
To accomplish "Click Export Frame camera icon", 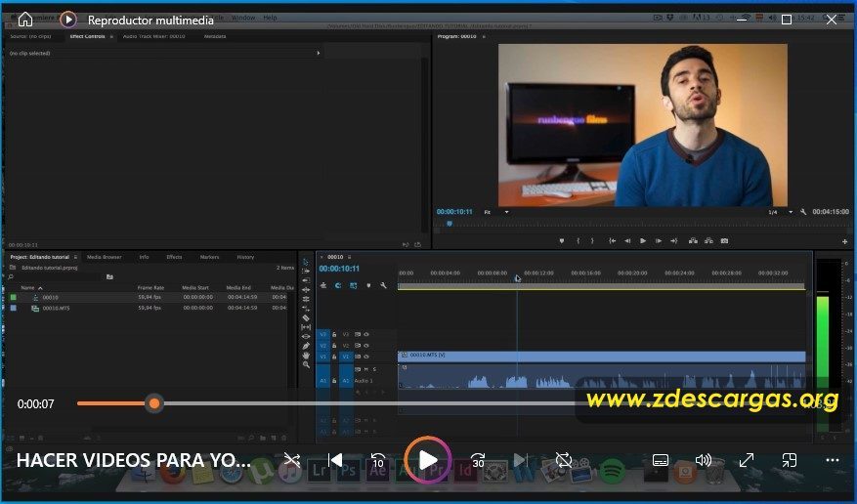I will [x=724, y=241].
